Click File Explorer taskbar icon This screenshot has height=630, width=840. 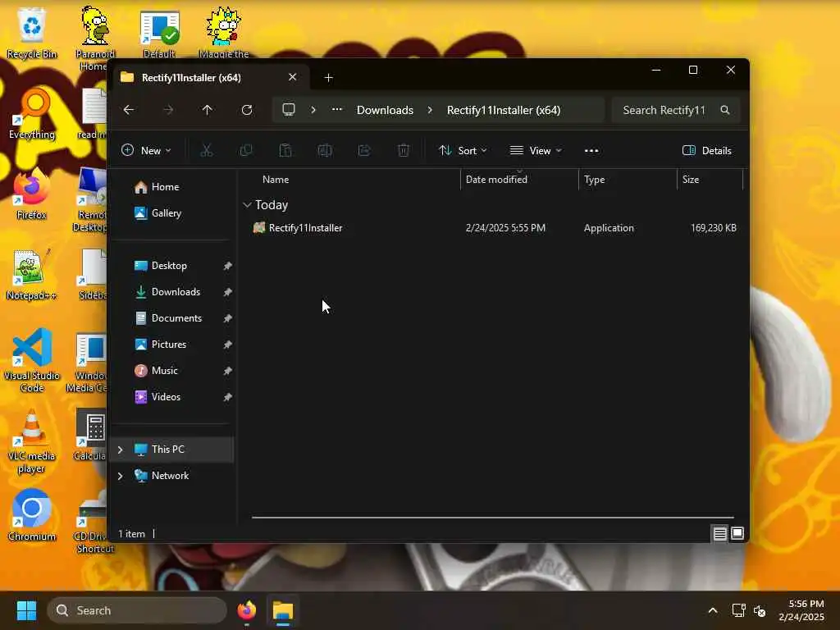coord(283,610)
